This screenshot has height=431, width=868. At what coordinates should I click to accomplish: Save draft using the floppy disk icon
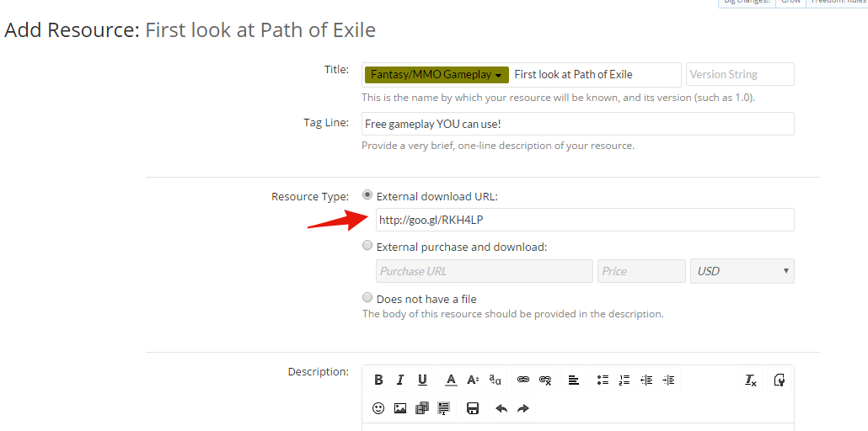[x=473, y=408]
